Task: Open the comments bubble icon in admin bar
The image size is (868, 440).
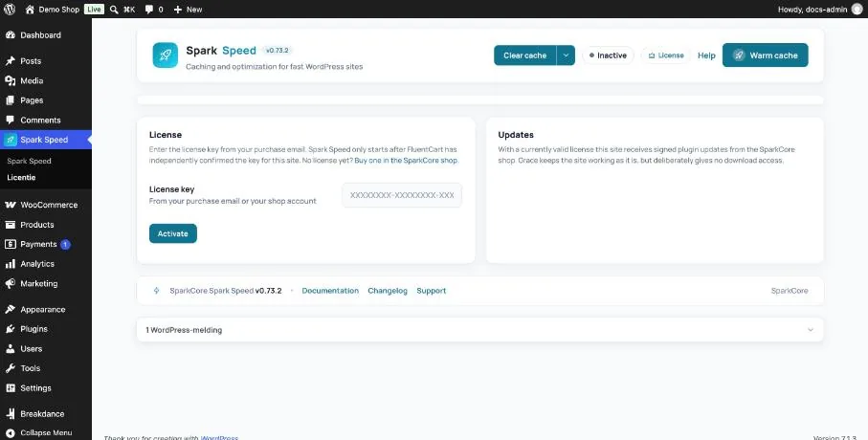Action: click(x=149, y=10)
